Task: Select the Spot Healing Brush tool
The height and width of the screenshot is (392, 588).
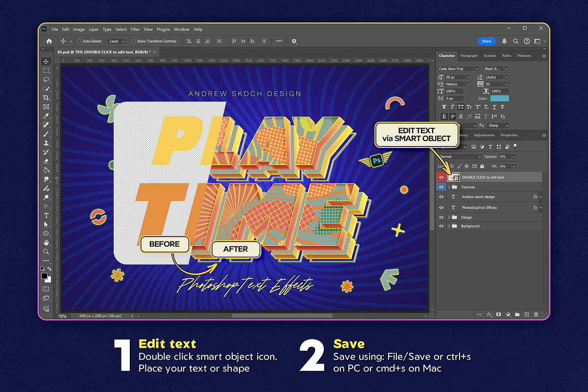Action: (46, 125)
